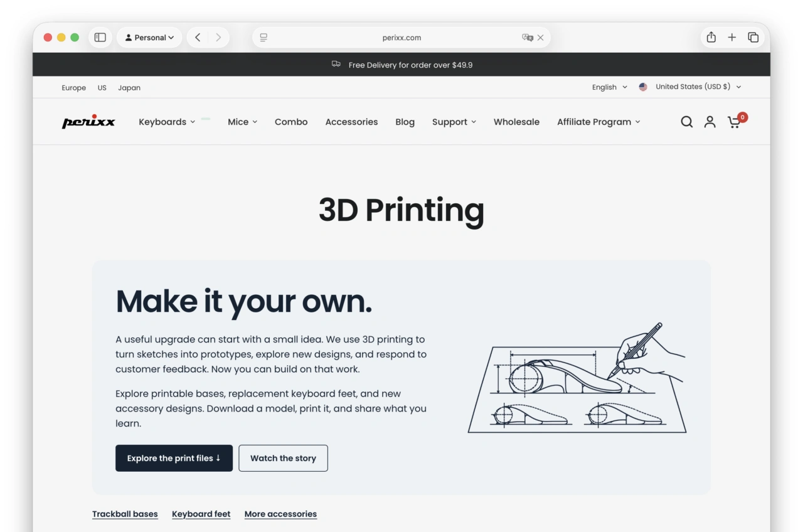803x532 pixels.
Task: Select the US region link
Action: tap(102, 88)
